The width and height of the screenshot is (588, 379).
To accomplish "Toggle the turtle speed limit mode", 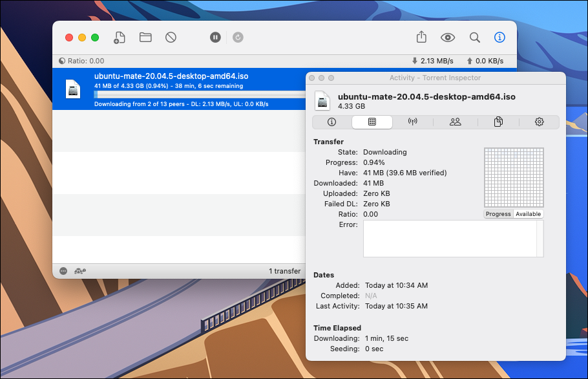I will click(x=81, y=271).
